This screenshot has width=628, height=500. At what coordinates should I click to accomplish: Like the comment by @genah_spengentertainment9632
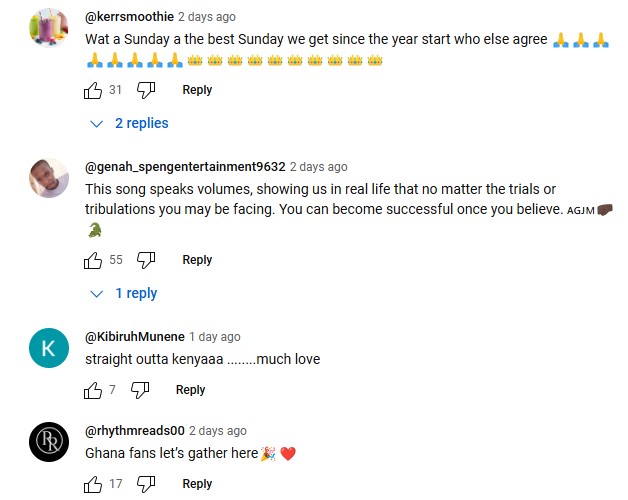tap(93, 260)
